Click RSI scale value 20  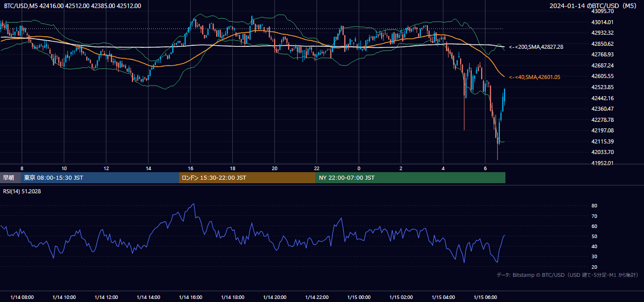tap(595, 267)
